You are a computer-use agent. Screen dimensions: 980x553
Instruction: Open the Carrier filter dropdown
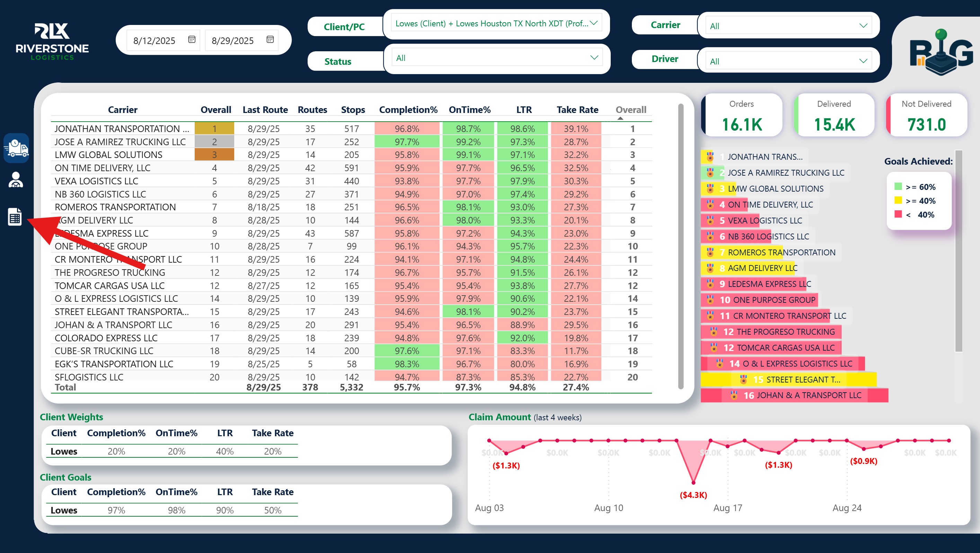[x=863, y=26]
